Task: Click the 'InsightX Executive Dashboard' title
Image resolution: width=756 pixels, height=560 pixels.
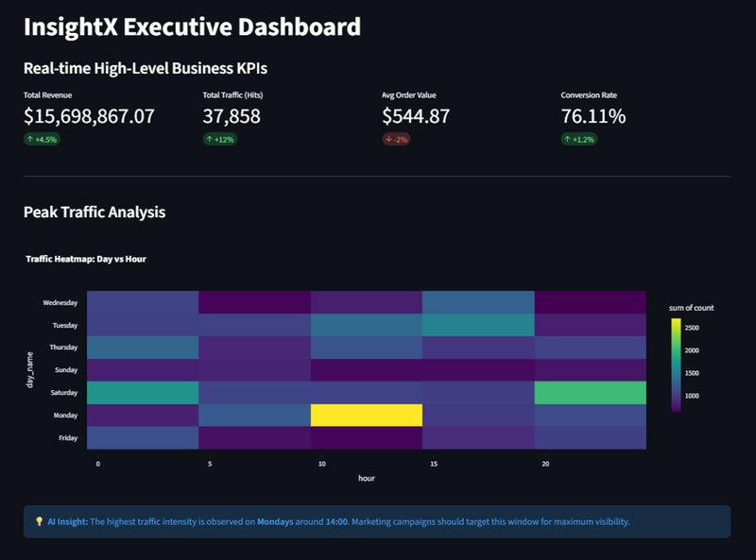Action: pyautogui.click(x=192, y=26)
